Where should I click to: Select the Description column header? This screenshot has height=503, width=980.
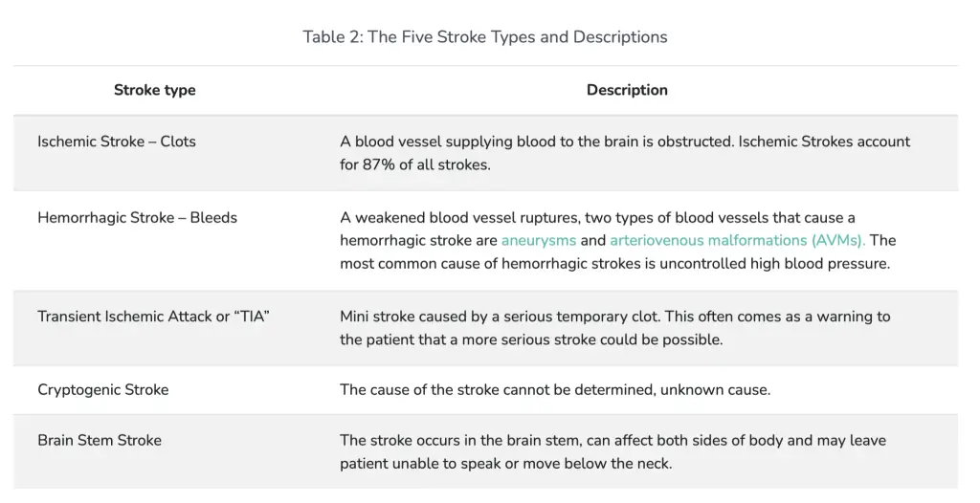627,90
